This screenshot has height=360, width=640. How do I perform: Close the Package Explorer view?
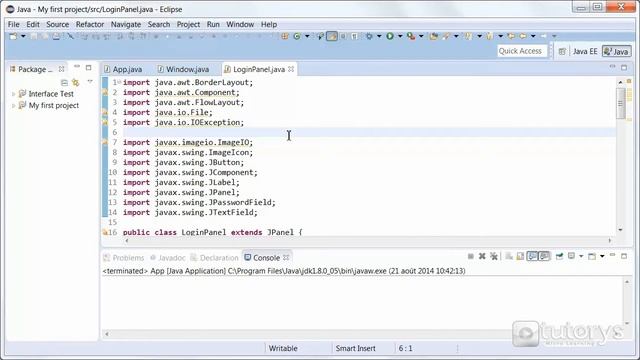tap(61, 69)
